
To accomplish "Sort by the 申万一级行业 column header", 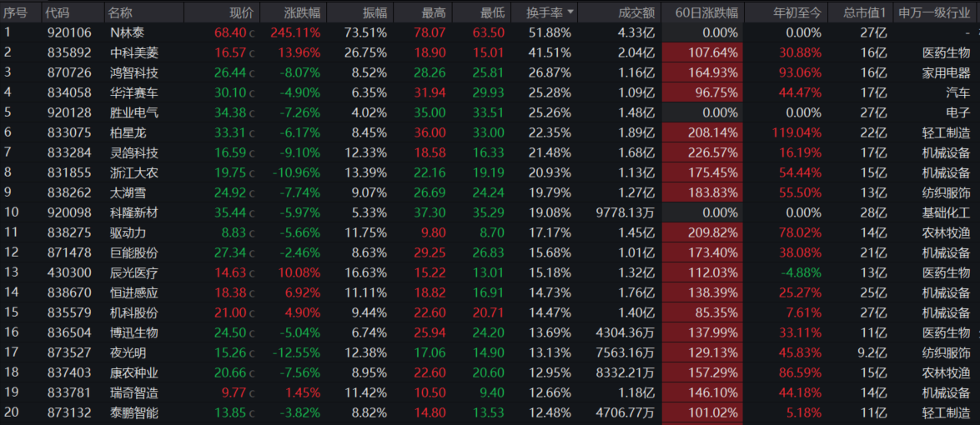I will tap(935, 12).
